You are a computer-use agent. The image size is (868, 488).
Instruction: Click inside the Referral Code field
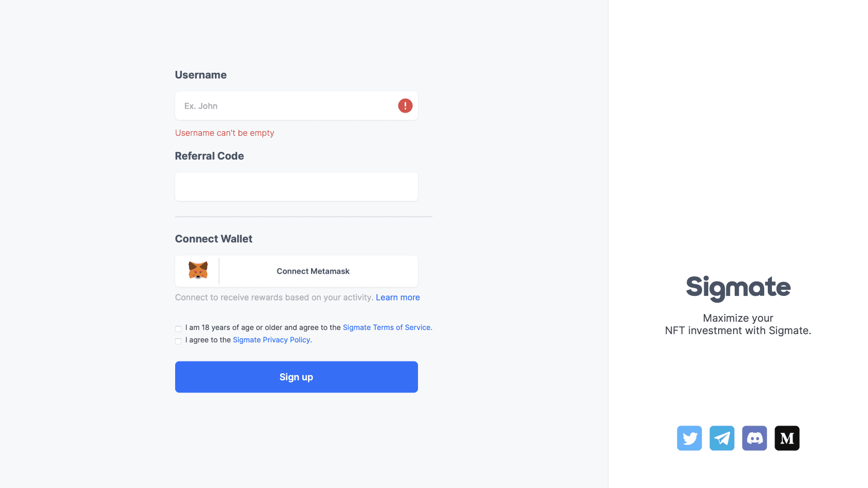296,186
